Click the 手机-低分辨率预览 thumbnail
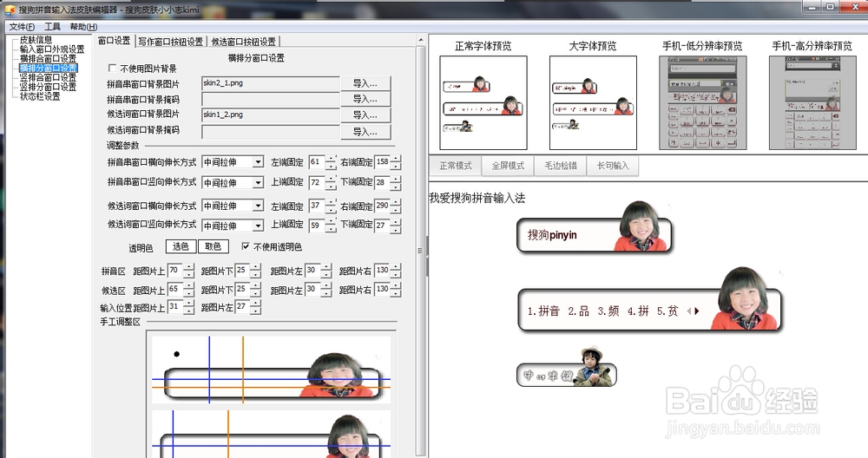868x458 pixels. click(702, 103)
